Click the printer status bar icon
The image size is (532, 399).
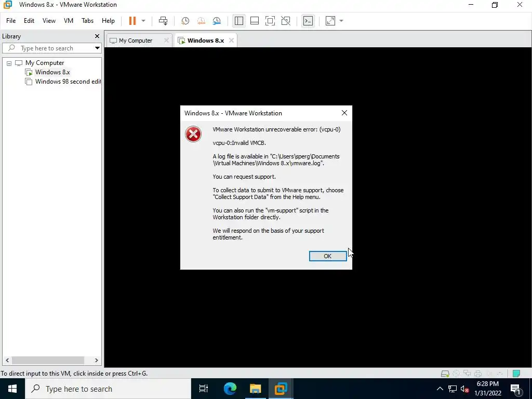pos(478,374)
